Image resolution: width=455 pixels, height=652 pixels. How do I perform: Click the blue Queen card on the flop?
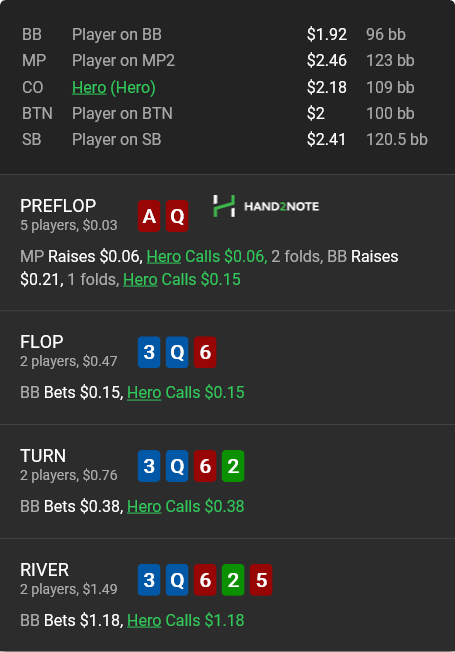click(x=177, y=352)
